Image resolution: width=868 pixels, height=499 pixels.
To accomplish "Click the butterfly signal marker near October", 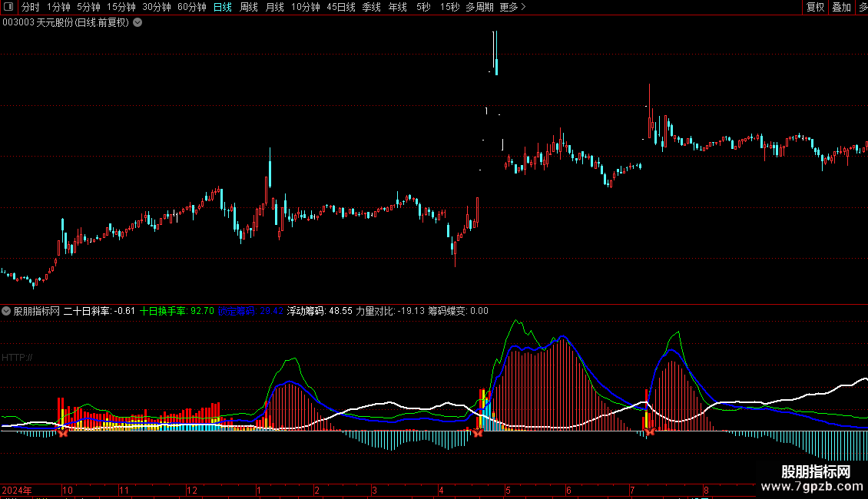I will 65,432.
